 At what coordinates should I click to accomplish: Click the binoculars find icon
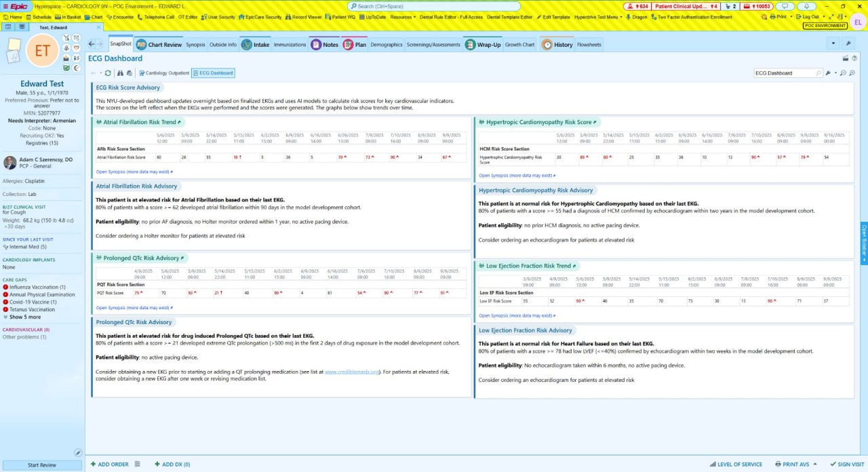click(x=121, y=73)
